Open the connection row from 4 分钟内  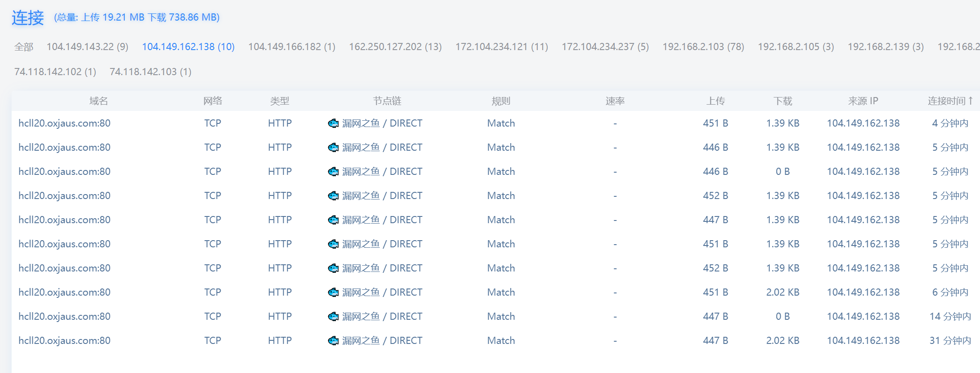click(x=496, y=123)
